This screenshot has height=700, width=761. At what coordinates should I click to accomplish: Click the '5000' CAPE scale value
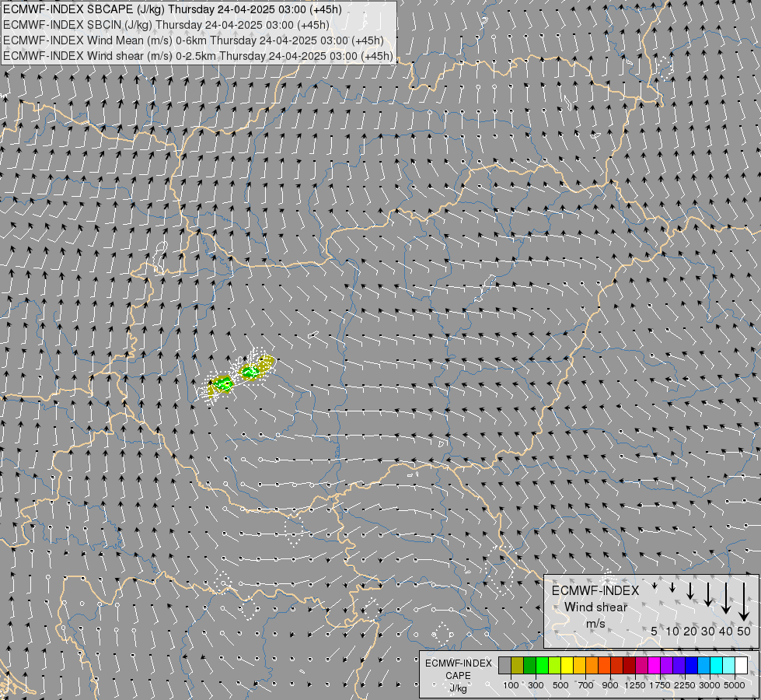735,685
